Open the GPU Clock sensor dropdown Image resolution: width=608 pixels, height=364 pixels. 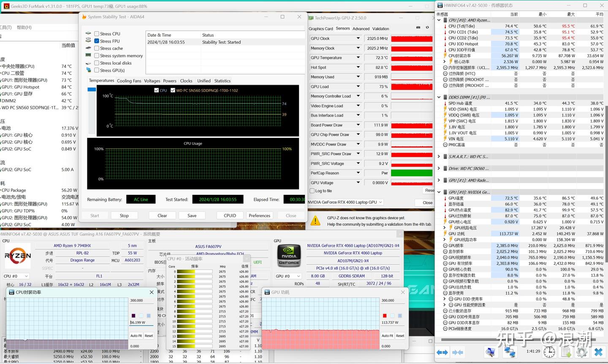(x=358, y=38)
